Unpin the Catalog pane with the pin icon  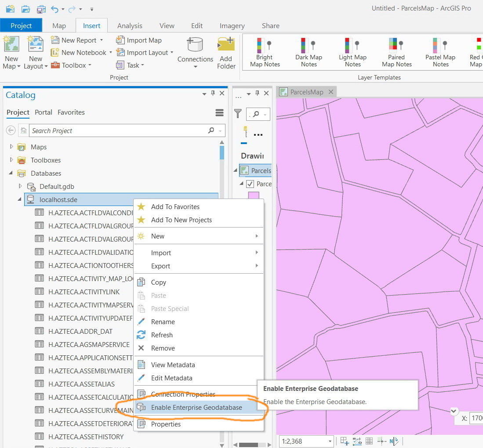(212, 94)
